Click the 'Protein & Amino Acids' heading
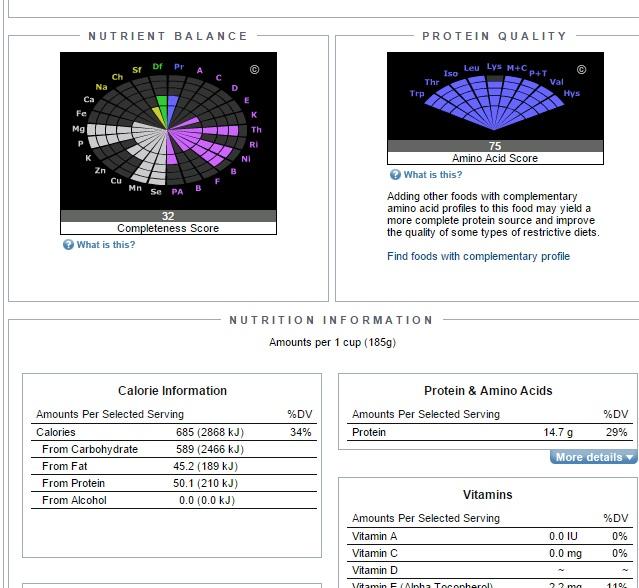Viewport: 639px width, 588px height. tap(488, 390)
